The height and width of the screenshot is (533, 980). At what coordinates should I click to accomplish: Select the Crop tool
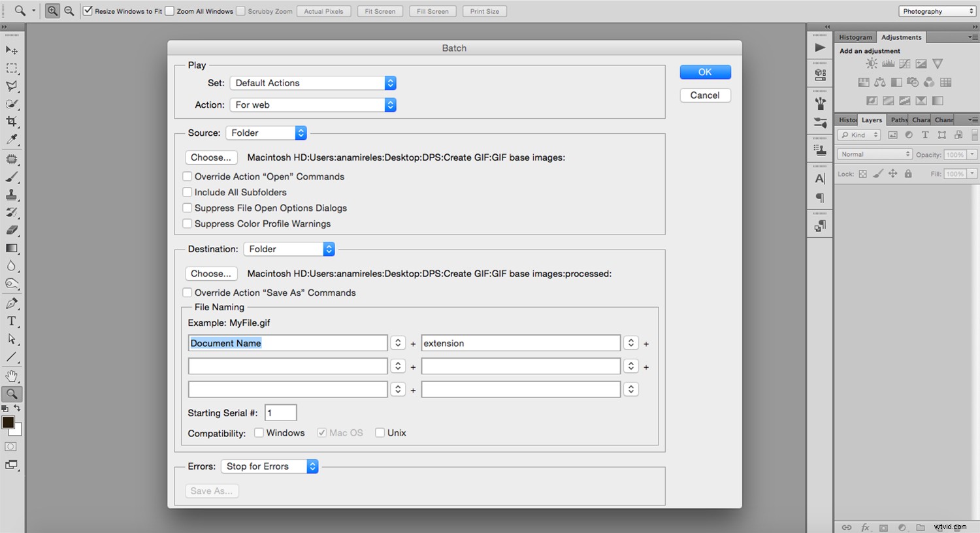12,121
